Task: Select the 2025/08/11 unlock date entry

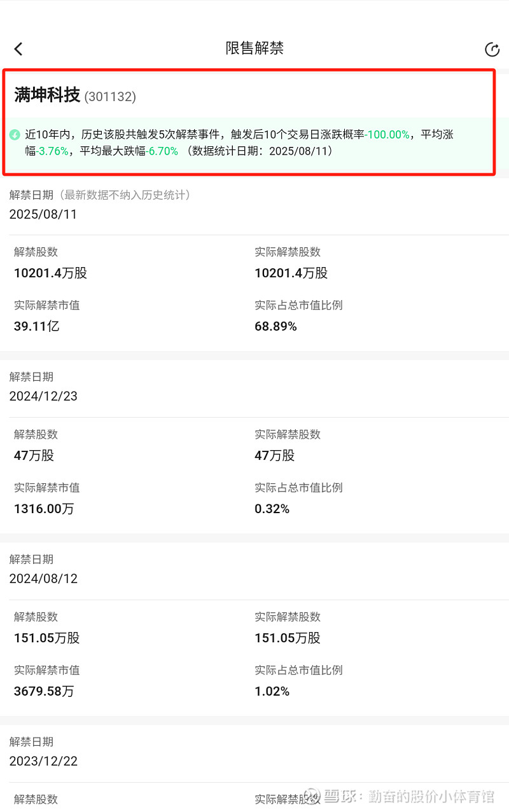Action: pos(43,214)
